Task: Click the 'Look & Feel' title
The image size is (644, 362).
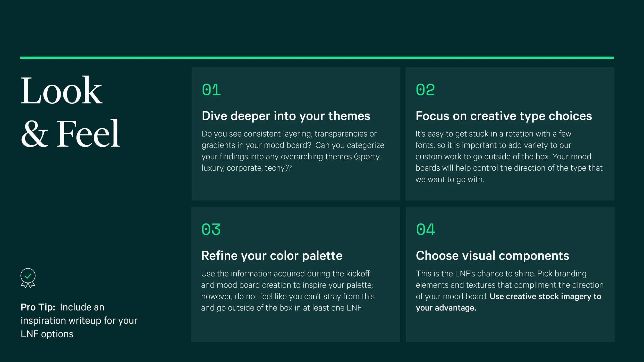Action: [70, 112]
